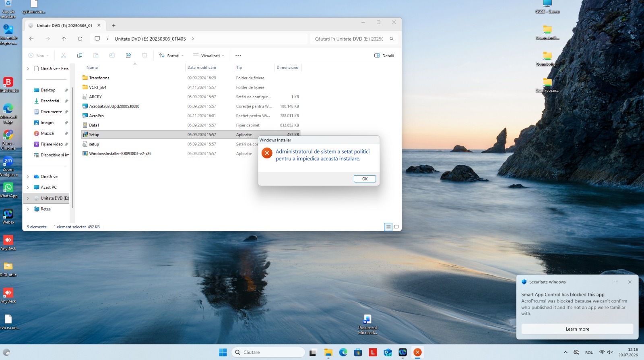Viewport: 644px width, 360px height.
Task: Click the Rename icon in Explorer toolbar
Action: tap(112, 56)
